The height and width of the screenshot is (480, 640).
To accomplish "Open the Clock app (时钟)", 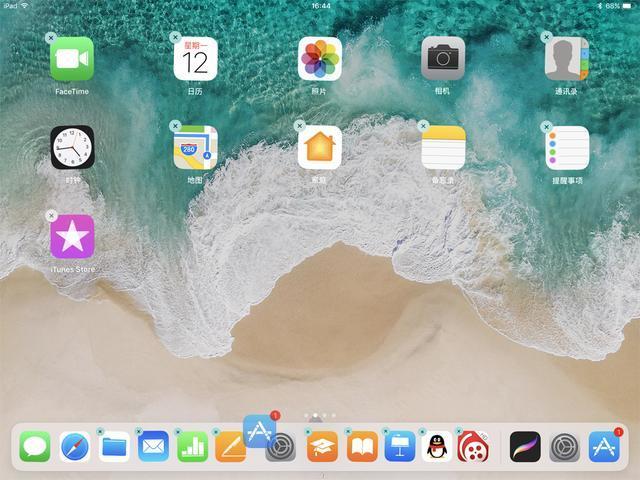I will [72, 147].
